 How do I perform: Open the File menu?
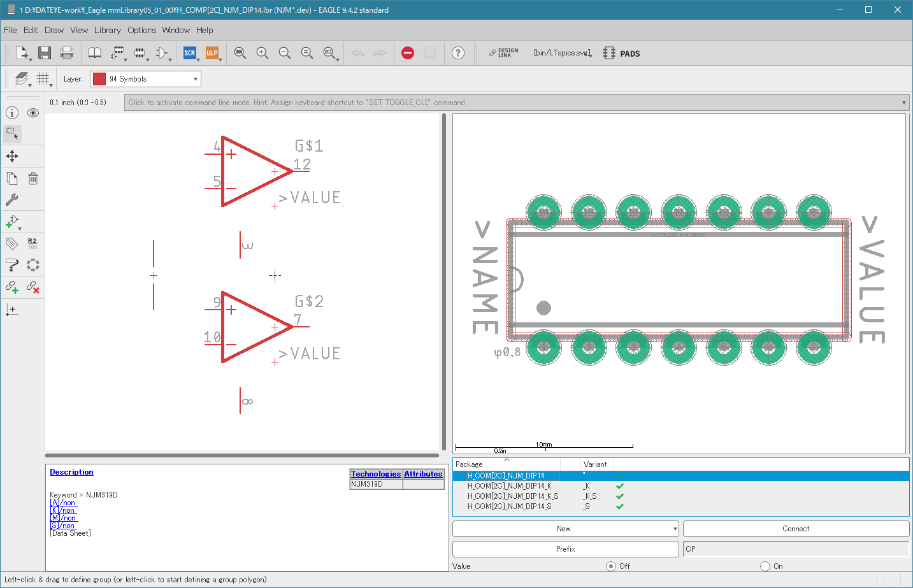click(10, 30)
